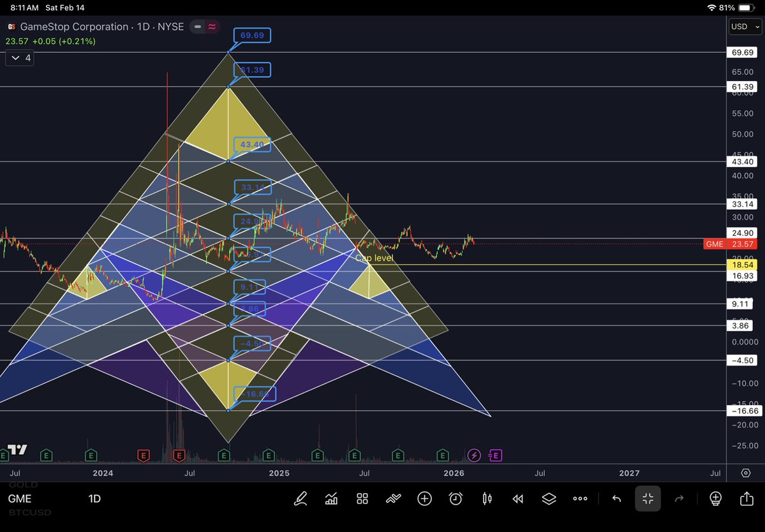Open the three-dot more menu
This screenshot has height=532, width=765.
[580, 498]
